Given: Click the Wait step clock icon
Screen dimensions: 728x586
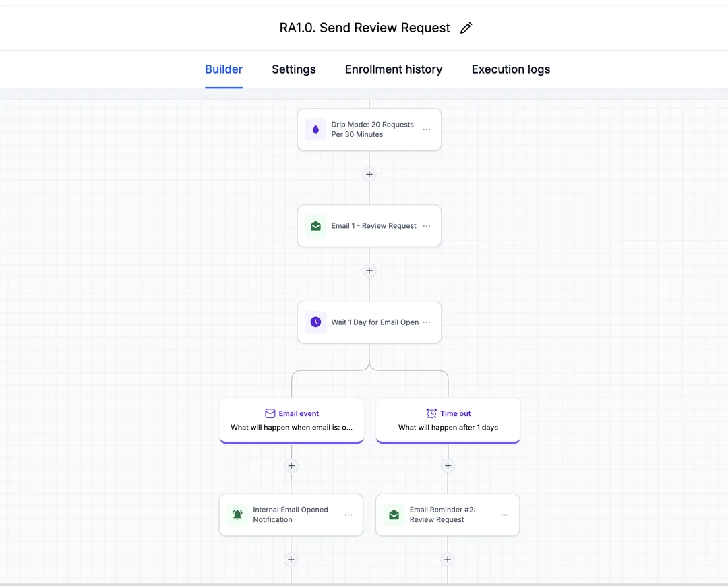Looking at the screenshot, I should (x=315, y=322).
